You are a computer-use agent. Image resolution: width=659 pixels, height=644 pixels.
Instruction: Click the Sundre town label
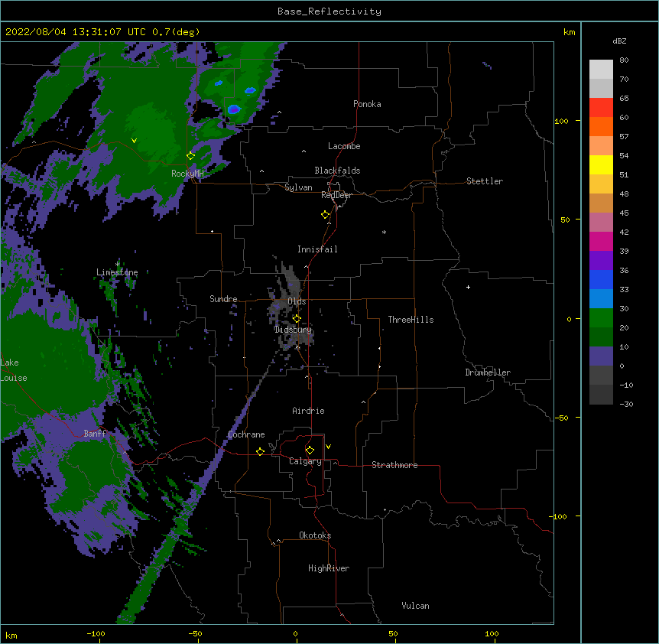coord(223,299)
